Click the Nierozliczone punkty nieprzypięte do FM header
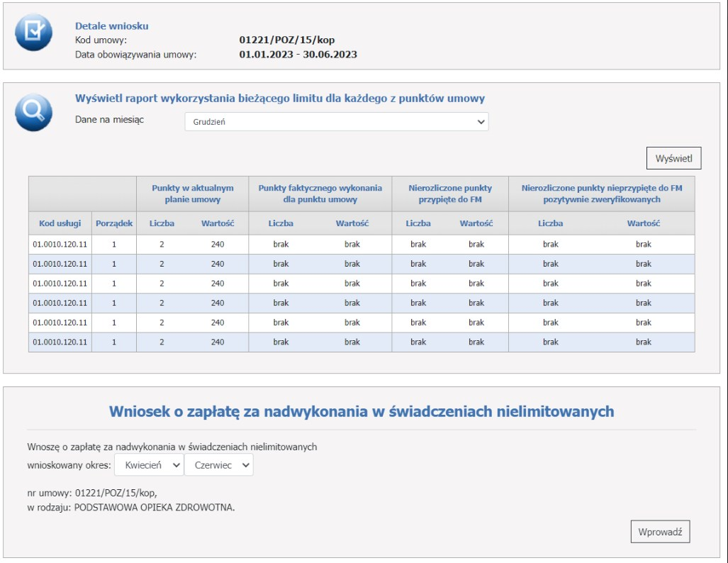This screenshot has height=563, width=728. [601, 194]
